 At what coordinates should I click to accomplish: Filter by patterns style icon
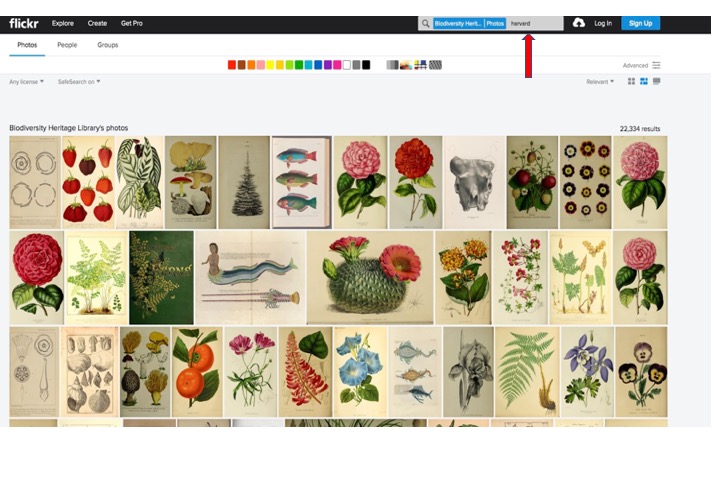435,65
